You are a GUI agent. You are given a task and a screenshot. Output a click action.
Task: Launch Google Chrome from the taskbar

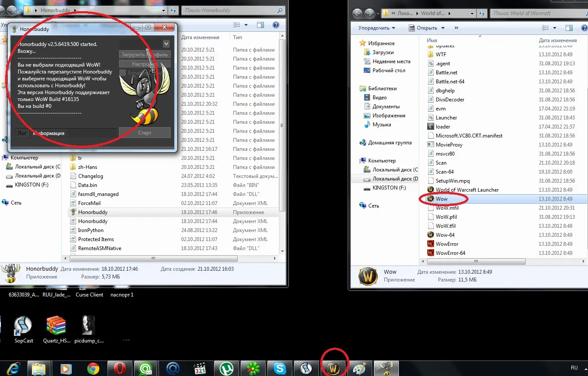click(x=93, y=368)
